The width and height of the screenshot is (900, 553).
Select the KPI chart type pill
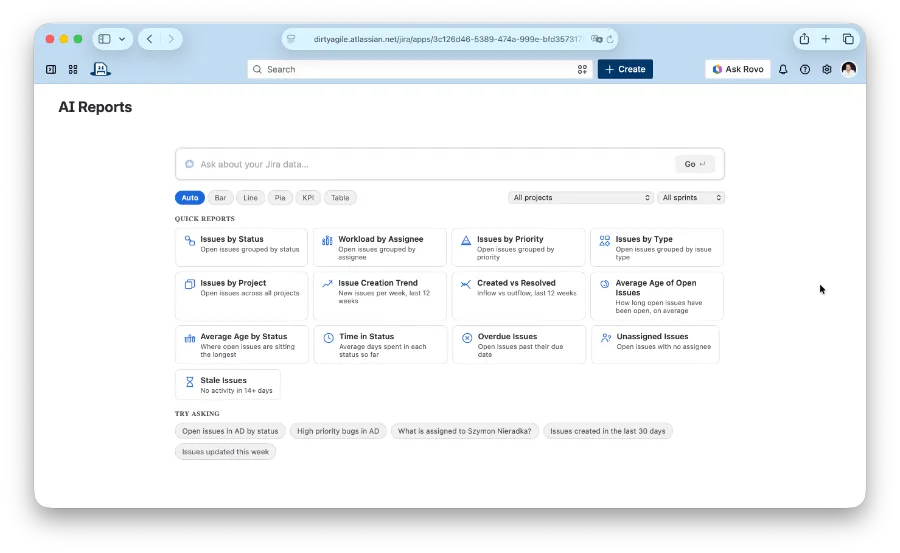tap(308, 198)
